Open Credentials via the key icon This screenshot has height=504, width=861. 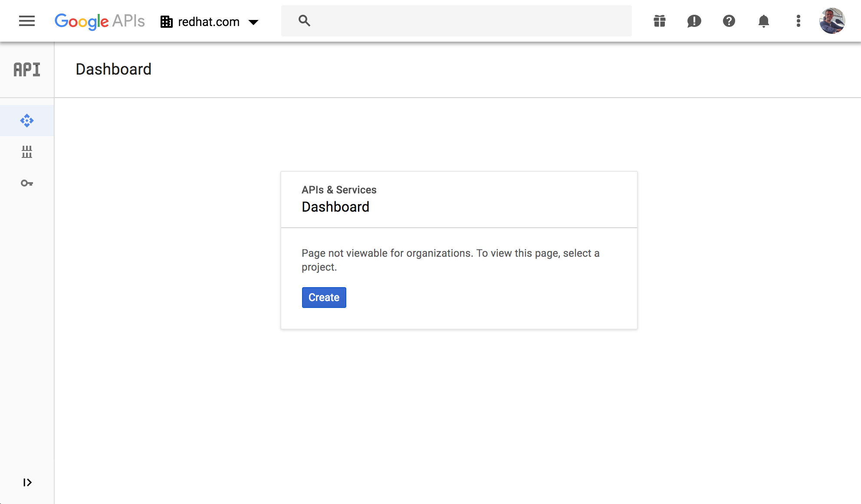pos(27,183)
